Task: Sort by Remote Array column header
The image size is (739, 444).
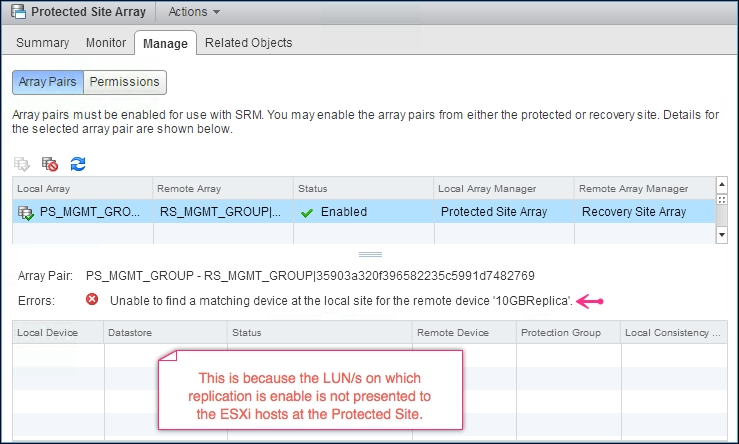Action: point(223,189)
